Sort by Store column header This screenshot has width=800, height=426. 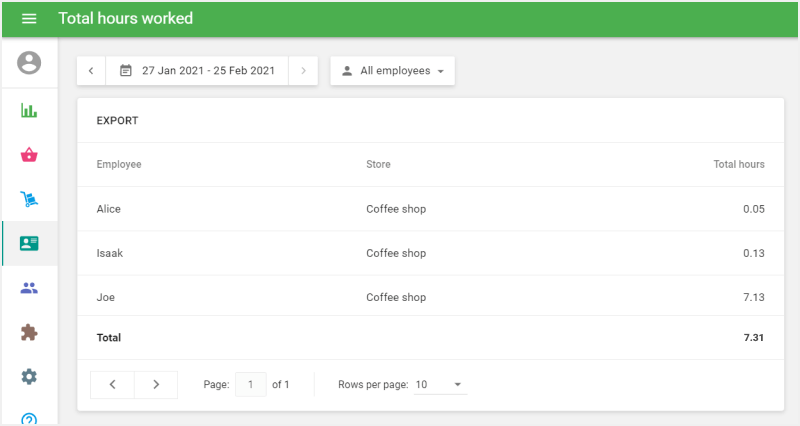[x=378, y=164]
